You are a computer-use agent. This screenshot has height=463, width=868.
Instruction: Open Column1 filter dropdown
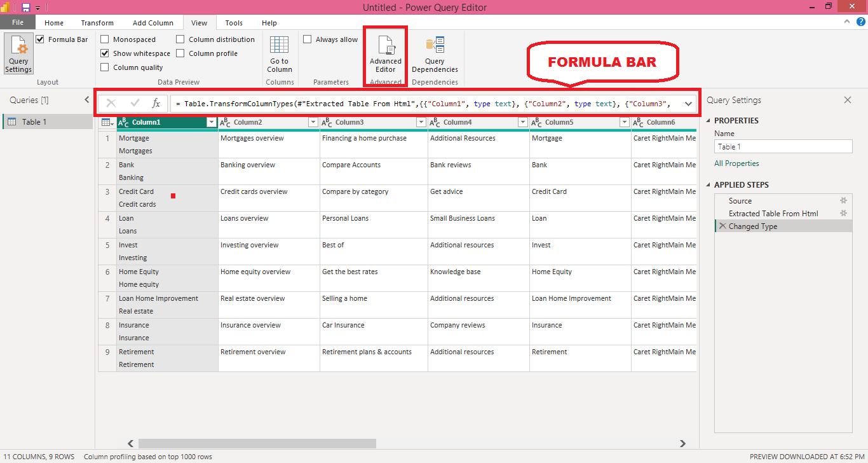(x=211, y=122)
